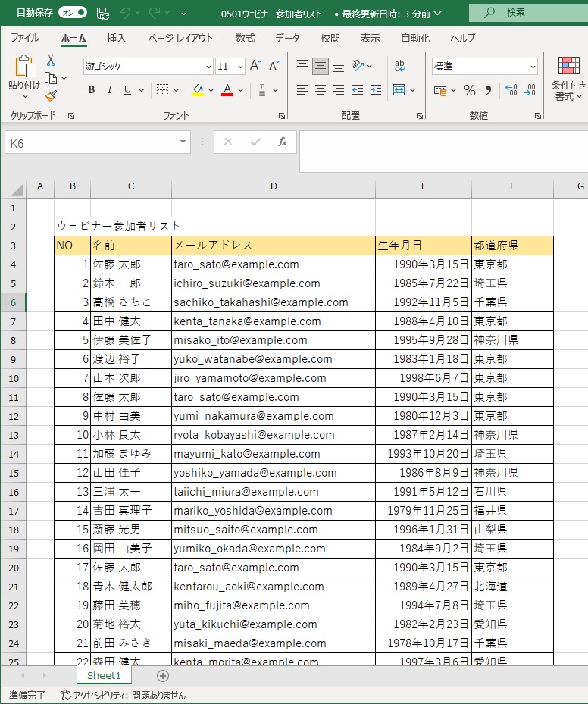Open the Quick Access Toolbar customize dropdown
The width and height of the screenshot is (588, 704).
[x=183, y=14]
